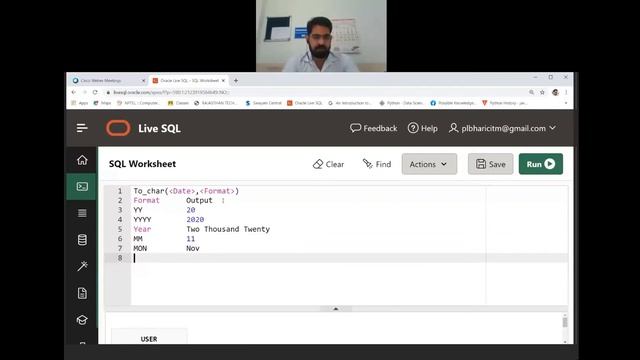
Task: Open Find in worksheet
Action: click(377, 164)
